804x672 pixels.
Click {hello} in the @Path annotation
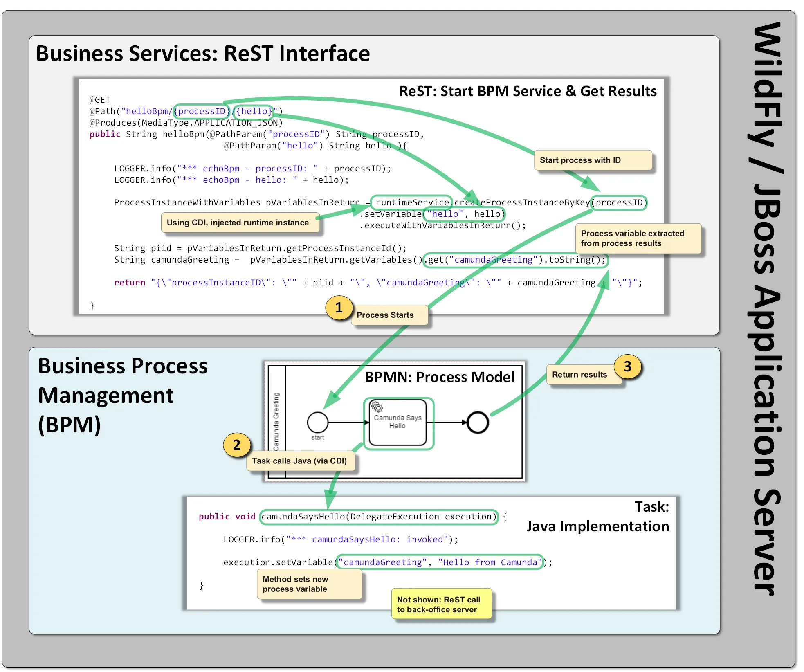click(x=254, y=111)
